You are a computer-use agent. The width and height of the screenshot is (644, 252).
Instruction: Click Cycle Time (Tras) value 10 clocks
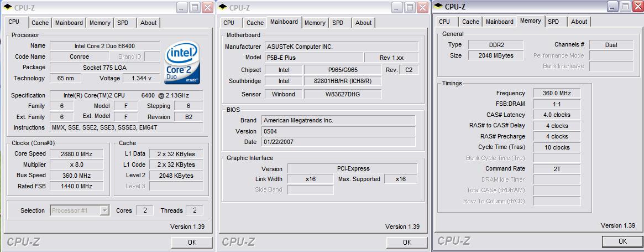(557, 147)
